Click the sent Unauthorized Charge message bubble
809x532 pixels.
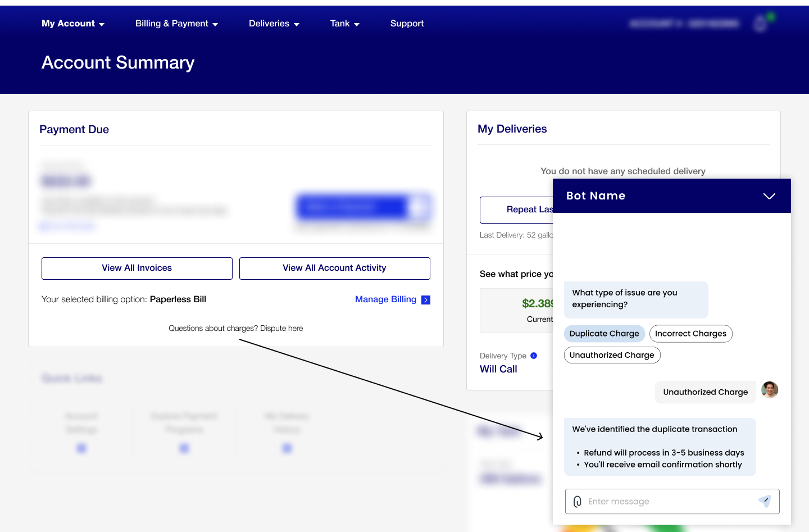coord(706,392)
